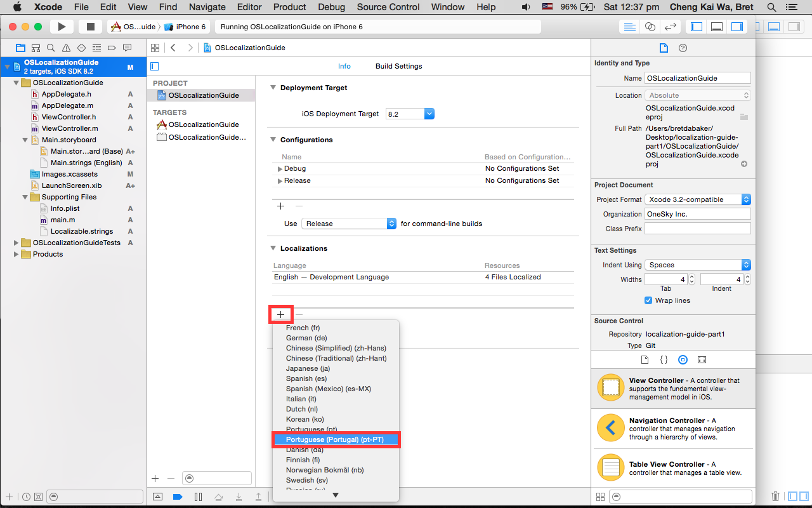Open command-line builds Release dropdown

(x=349, y=224)
